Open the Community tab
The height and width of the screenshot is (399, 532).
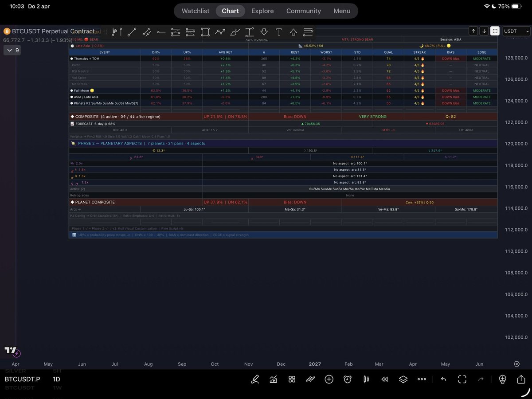[304, 11]
